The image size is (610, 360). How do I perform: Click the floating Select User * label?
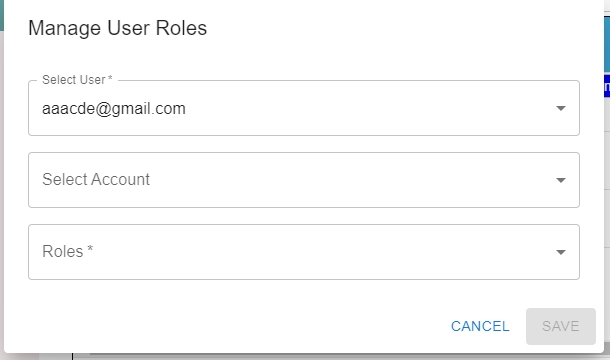[x=77, y=79]
